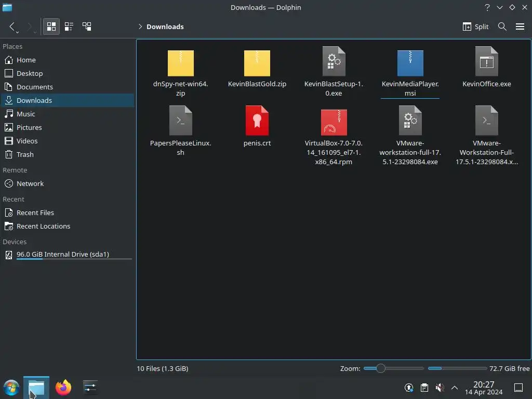This screenshot has height=399, width=532.
Task: Select VirtualBox rpm package icon
Action: (x=334, y=122)
